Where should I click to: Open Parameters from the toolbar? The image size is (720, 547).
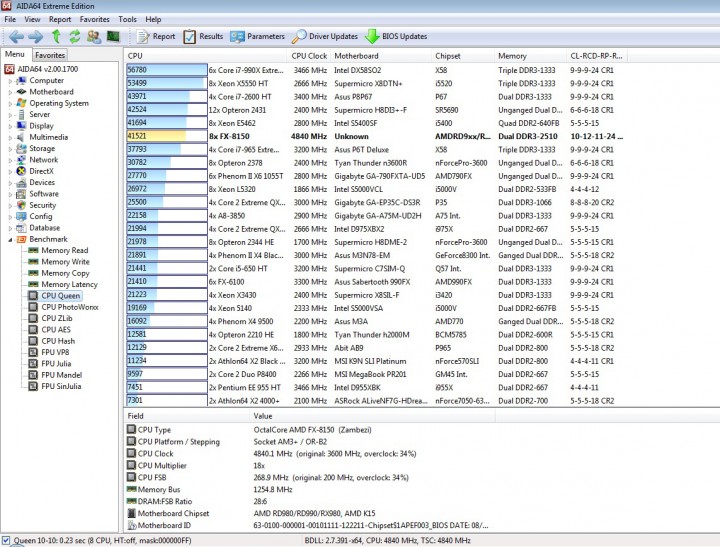pyautogui.click(x=257, y=36)
